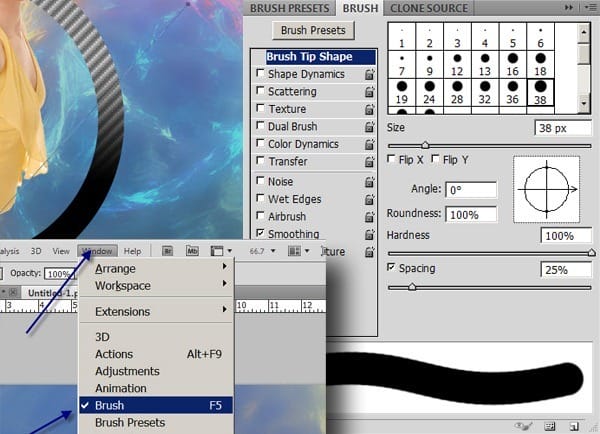The image size is (600, 434).
Task: Uncheck the Spacing checkbox
Action: point(391,267)
